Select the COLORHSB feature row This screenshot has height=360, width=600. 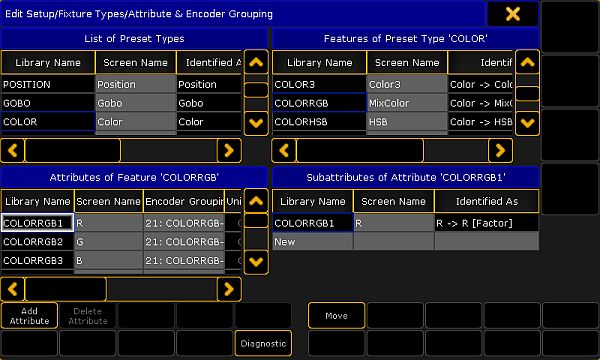tap(393, 122)
